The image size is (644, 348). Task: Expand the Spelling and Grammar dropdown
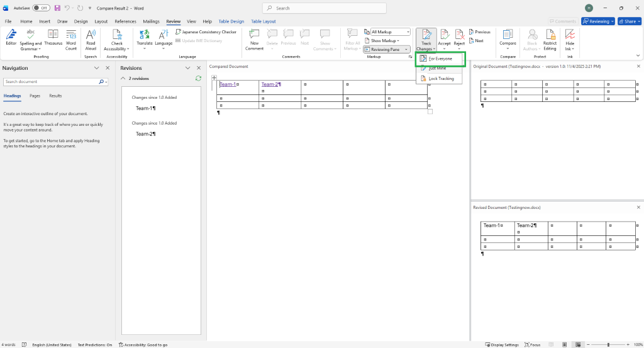(x=40, y=49)
